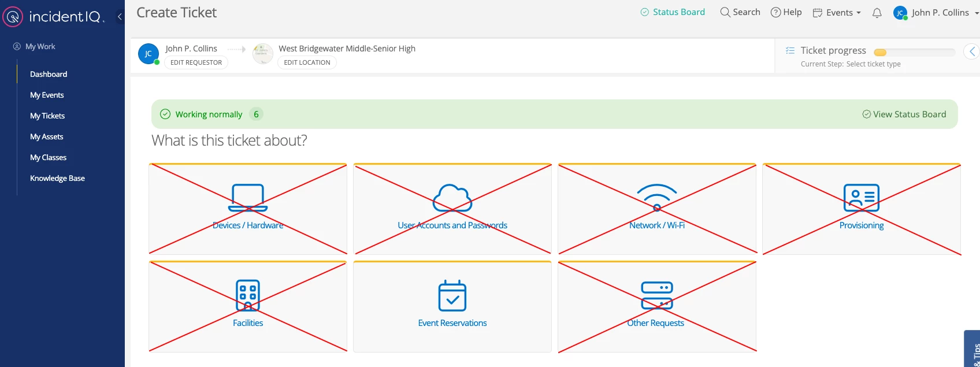Viewport: 980px width, 367px height.
Task: Open the John P. Collins user menu
Action: [936, 13]
